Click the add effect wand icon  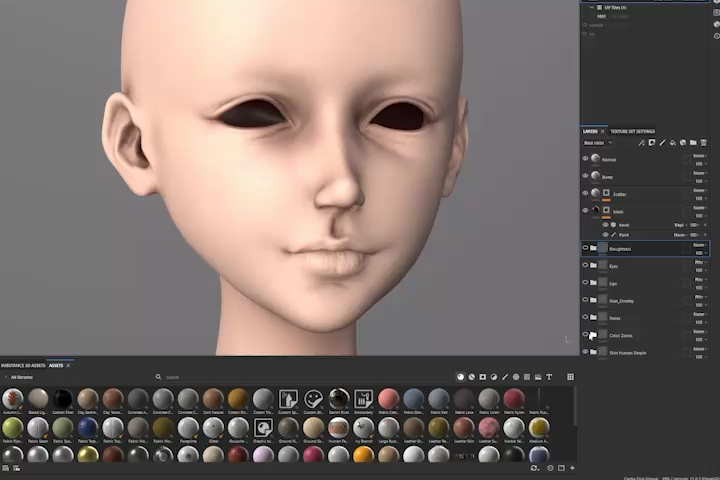[641, 143]
